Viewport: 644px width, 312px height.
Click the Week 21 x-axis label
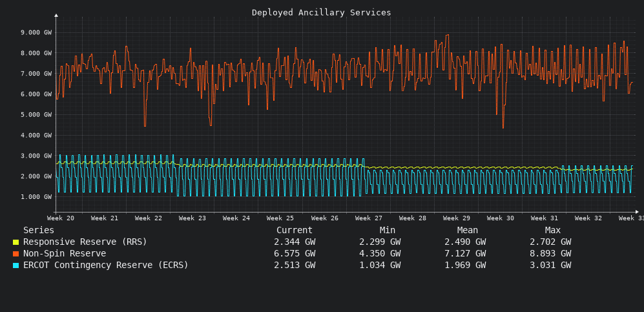pos(105,218)
